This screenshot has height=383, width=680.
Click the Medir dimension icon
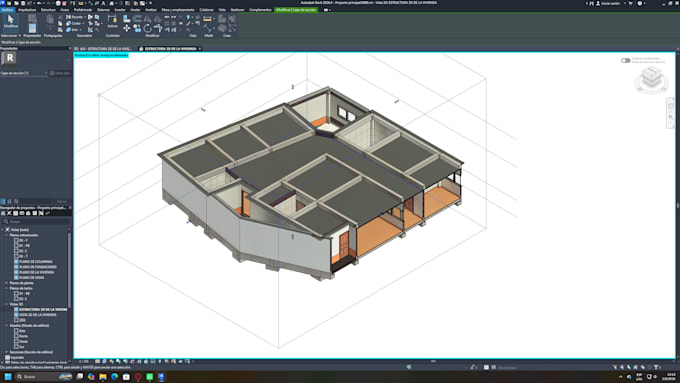pyautogui.click(x=208, y=19)
